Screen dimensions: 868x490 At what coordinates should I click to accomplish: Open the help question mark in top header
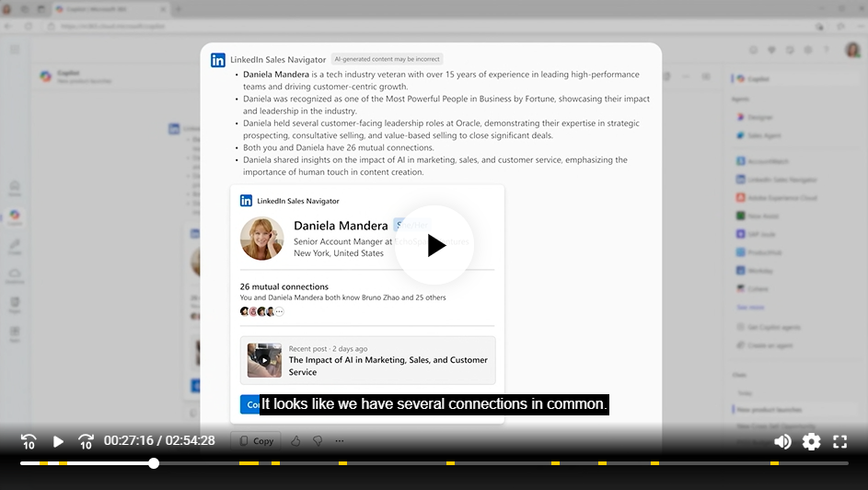point(827,50)
